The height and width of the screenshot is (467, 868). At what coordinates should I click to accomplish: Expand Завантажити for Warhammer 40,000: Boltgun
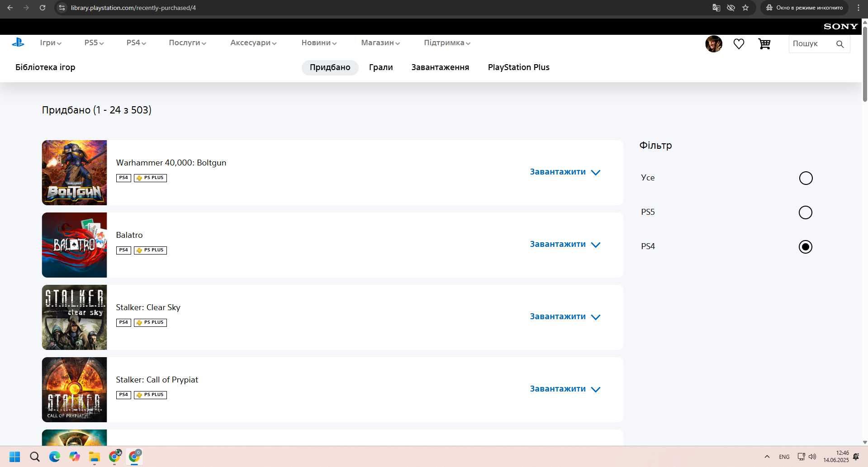(x=565, y=172)
